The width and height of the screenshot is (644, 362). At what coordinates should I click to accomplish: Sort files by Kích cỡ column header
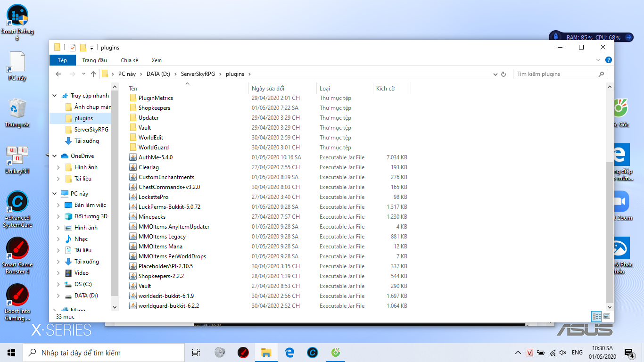point(392,88)
